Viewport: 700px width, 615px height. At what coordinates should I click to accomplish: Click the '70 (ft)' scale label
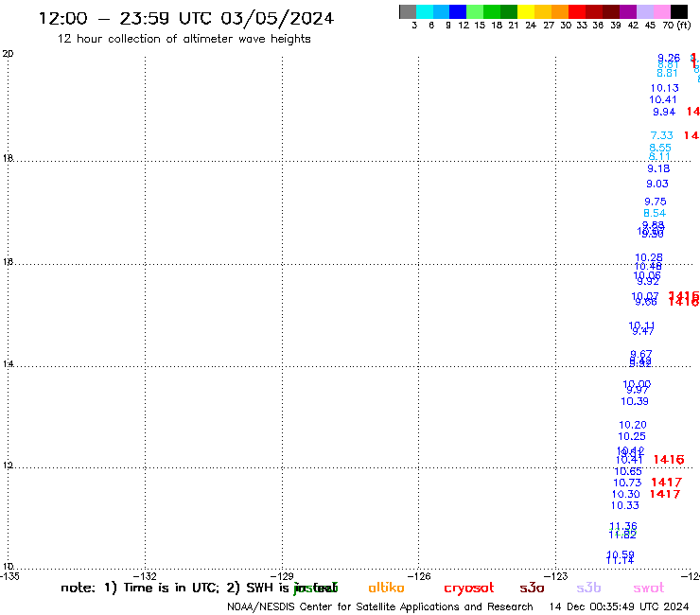pyautogui.click(x=676, y=25)
